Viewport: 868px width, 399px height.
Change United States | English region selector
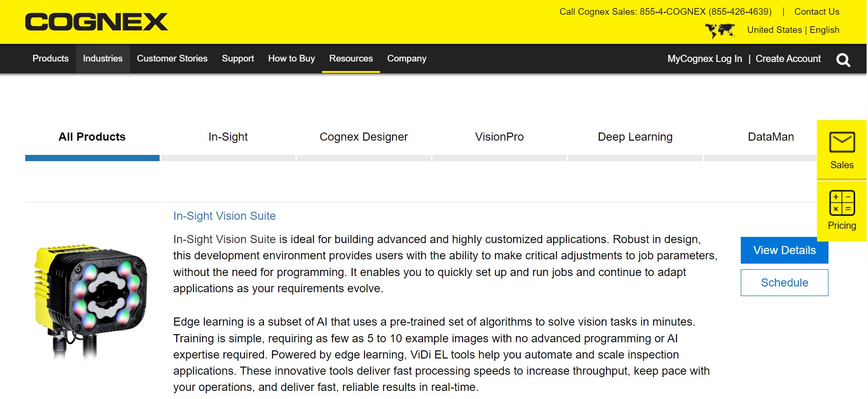point(793,30)
